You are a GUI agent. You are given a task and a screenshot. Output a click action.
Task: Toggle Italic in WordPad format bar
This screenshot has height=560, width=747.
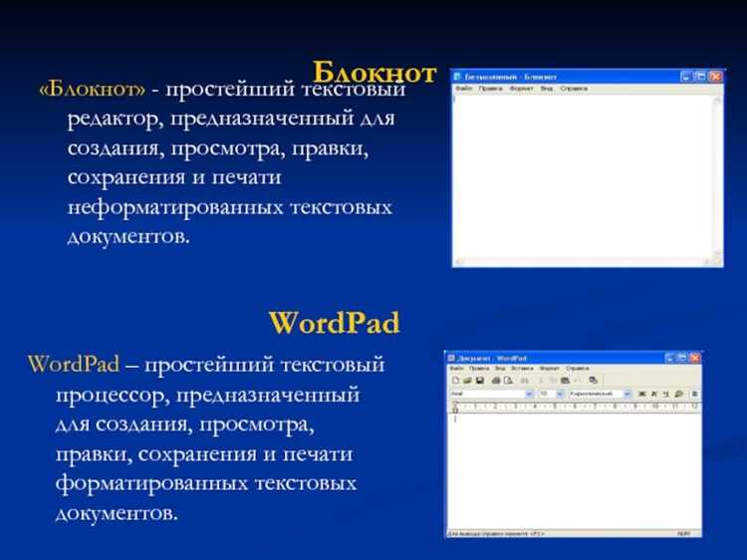(654, 395)
